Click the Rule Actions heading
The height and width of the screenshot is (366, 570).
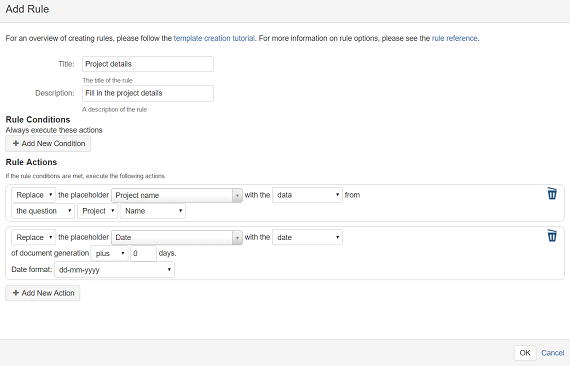31,162
